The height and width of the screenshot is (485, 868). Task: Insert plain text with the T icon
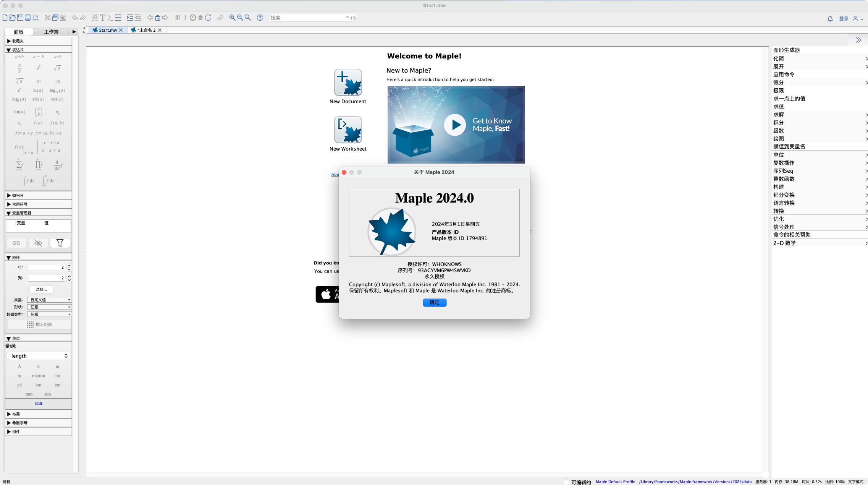(x=103, y=18)
